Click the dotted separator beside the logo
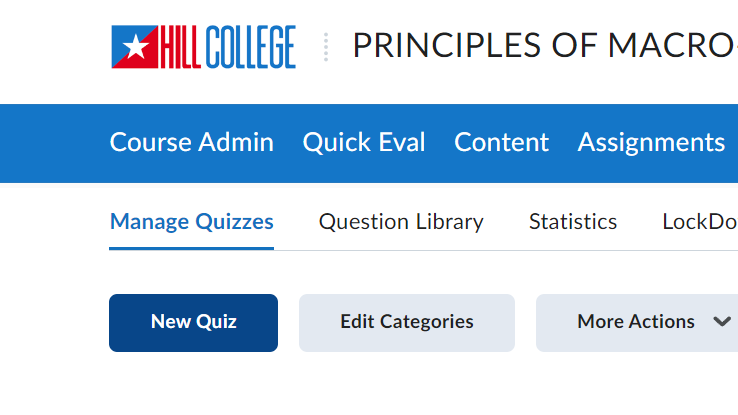This screenshot has width=738, height=415. pos(326,47)
